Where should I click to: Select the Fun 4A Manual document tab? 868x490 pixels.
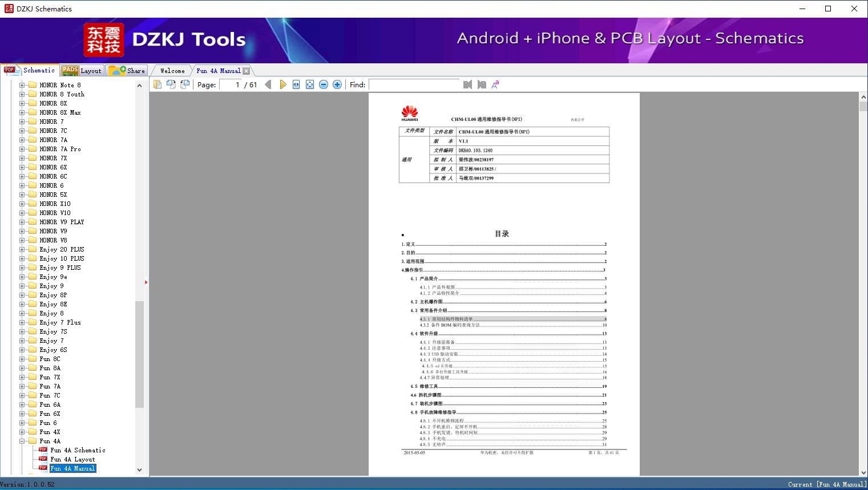pos(219,71)
